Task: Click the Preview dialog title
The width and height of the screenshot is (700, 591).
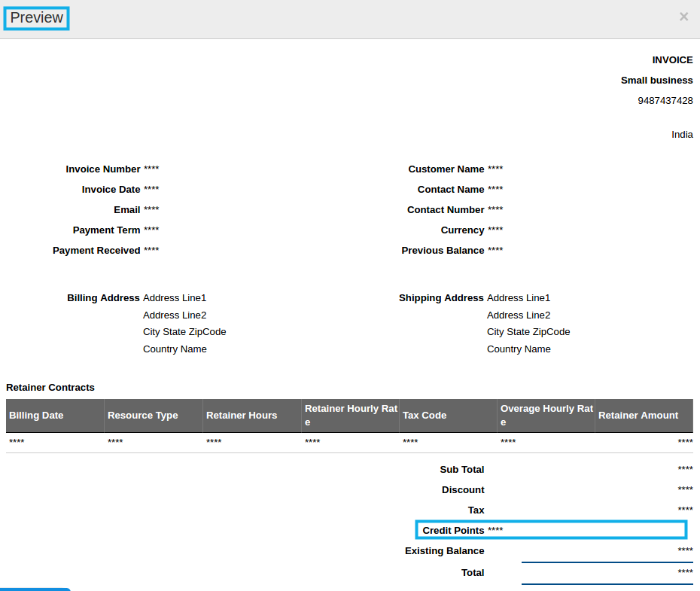Action: pos(37,18)
